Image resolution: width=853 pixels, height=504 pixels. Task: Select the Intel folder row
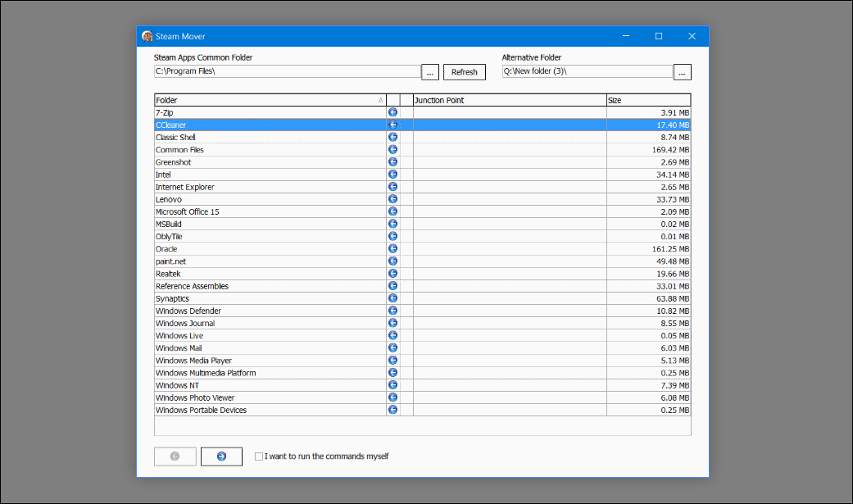click(x=422, y=175)
